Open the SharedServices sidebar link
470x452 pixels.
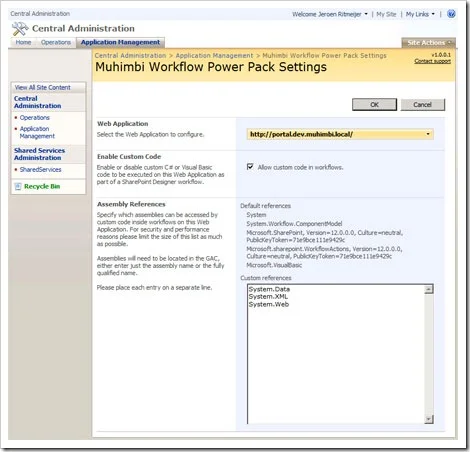(40, 170)
